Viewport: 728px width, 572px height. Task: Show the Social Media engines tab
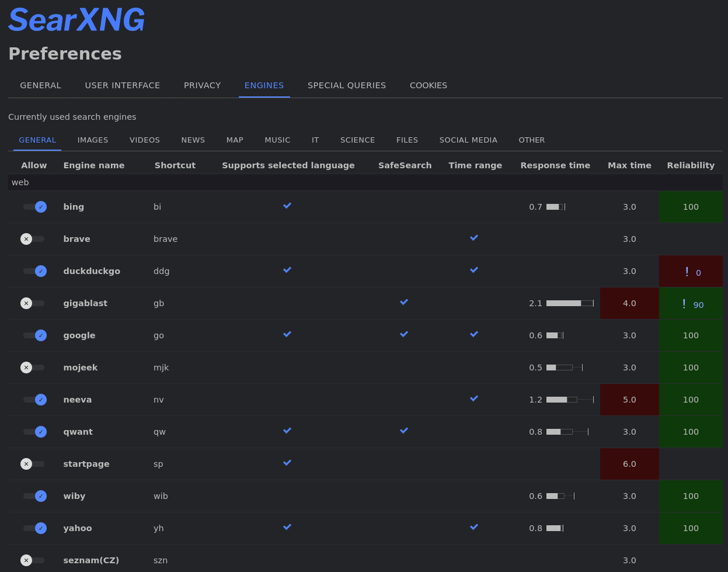pos(468,140)
